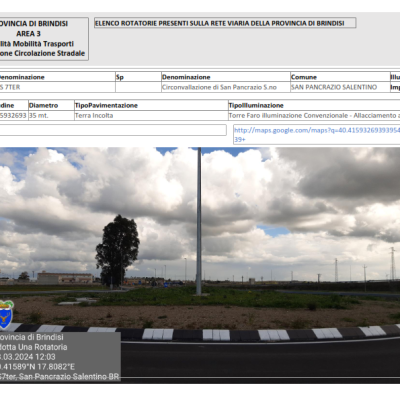400x400 pixels.
Task: Click the Diametro column header
Action: 44,105
